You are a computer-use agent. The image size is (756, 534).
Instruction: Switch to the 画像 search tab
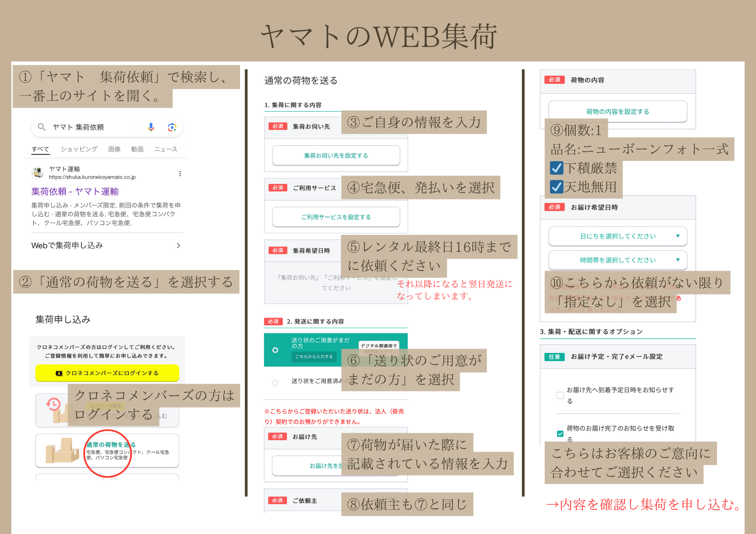(114, 149)
